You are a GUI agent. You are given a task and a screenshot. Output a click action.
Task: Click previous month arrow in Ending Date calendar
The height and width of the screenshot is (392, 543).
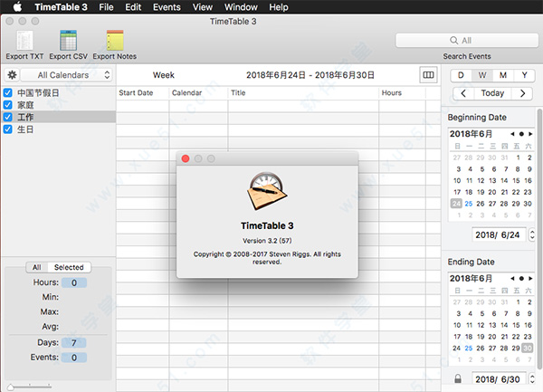512,279
